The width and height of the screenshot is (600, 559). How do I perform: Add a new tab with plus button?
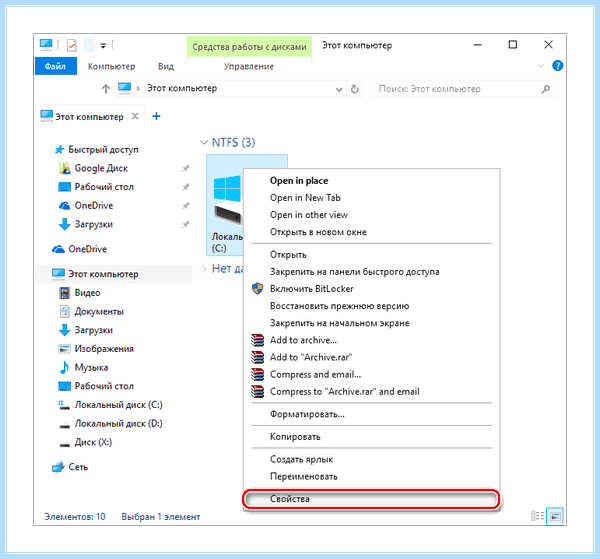pos(156,116)
